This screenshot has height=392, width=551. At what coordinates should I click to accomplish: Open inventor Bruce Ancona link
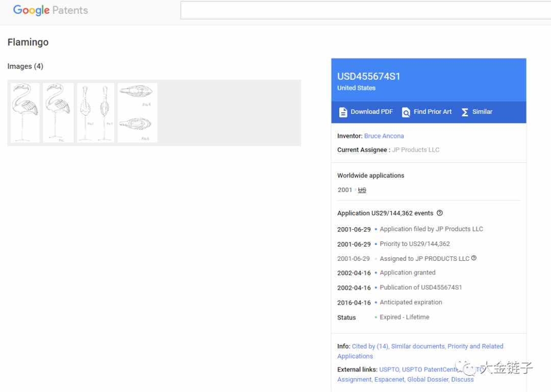click(x=384, y=136)
